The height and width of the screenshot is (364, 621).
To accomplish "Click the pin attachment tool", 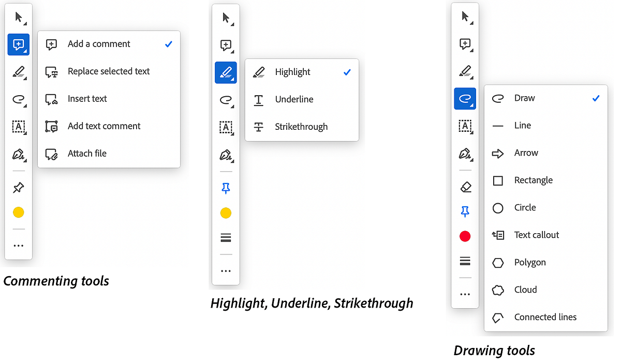I will pyautogui.click(x=18, y=187).
